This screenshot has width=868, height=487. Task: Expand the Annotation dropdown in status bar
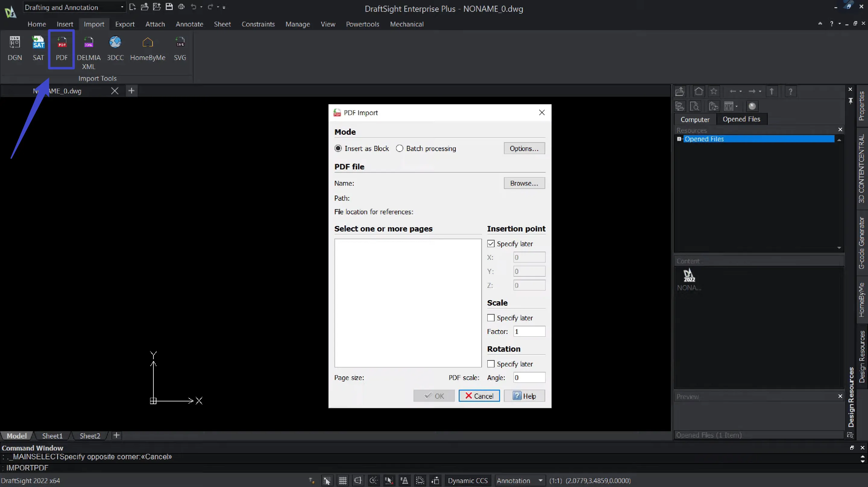[539, 480]
